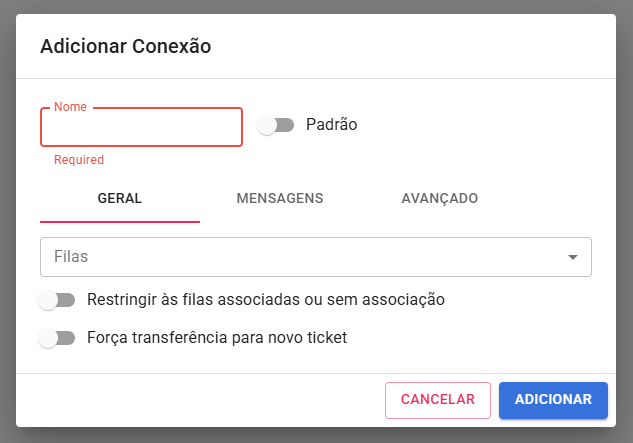Toggle the Padrão switch
Image resolution: width=633 pixels, height=443 pixels.
[x=276, y=126]
